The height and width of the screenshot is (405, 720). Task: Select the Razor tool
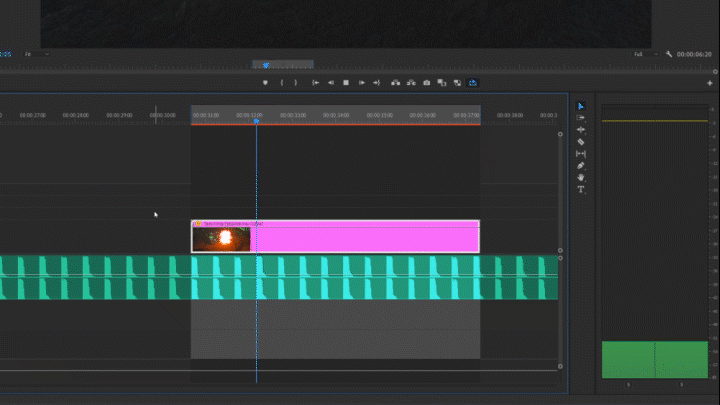[581, 142]
